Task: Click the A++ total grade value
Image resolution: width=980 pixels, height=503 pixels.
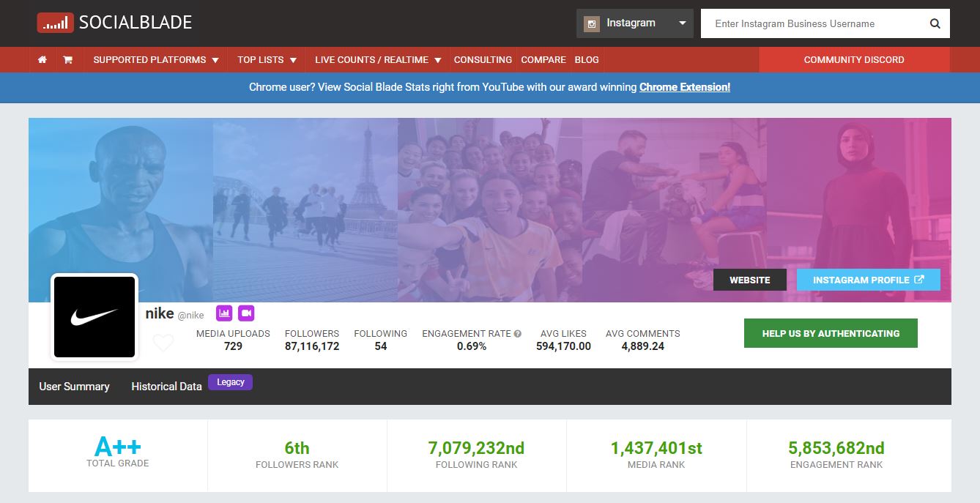Action: point(118,447)
